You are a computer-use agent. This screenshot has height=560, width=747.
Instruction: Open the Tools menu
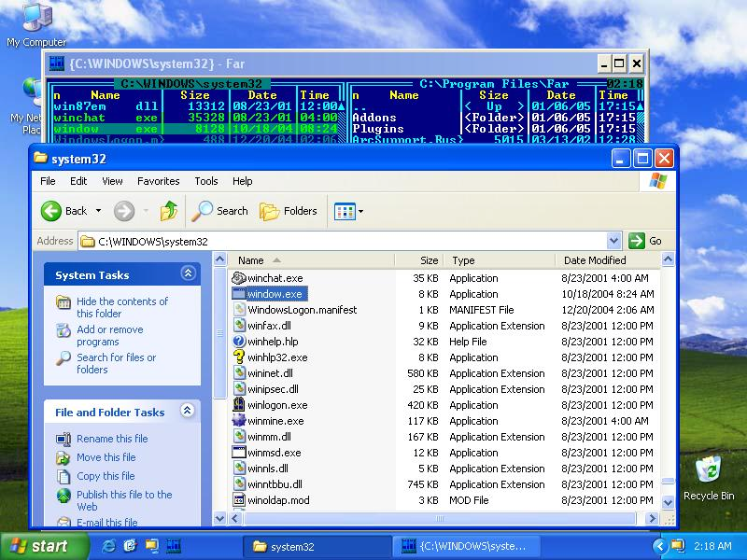point(205,181)
